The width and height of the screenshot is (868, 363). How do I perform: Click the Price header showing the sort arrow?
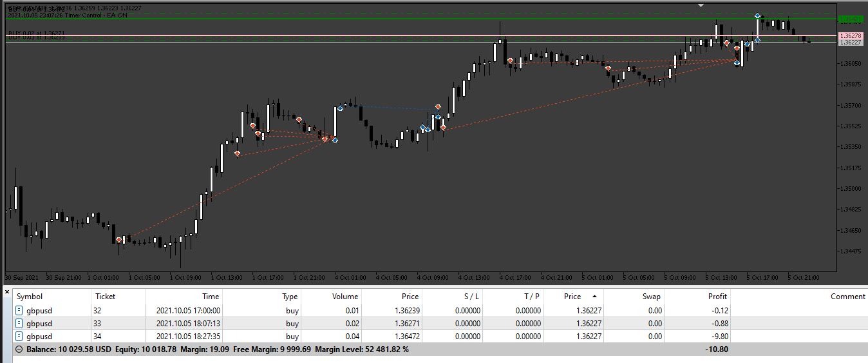click(572, 297)
